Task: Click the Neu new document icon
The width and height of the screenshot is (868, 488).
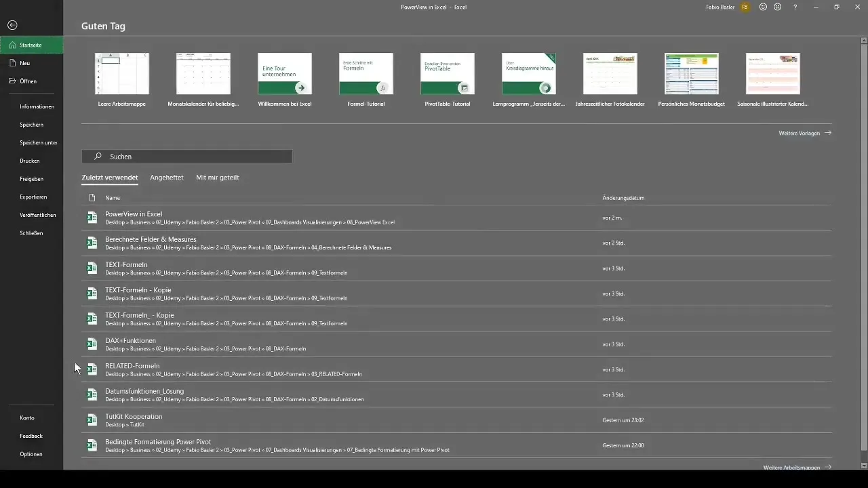Action: click(x=13, y=63)
